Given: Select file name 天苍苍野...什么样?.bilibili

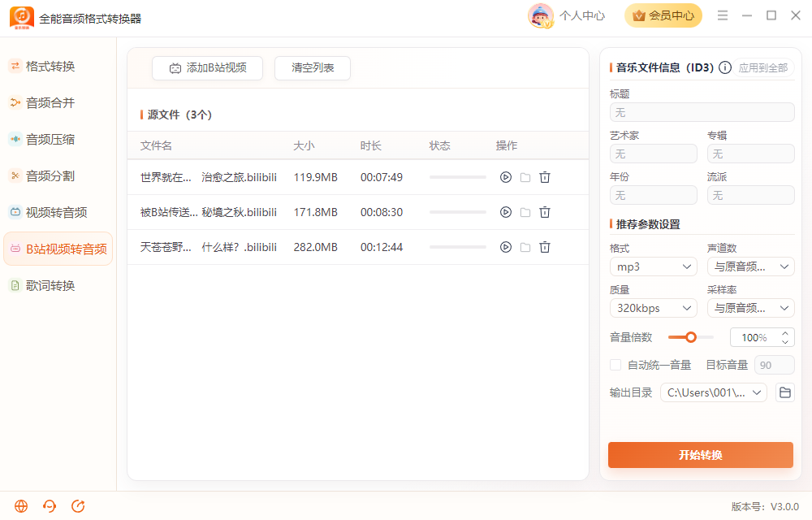Looking at the screenshot, I should 208,247.
